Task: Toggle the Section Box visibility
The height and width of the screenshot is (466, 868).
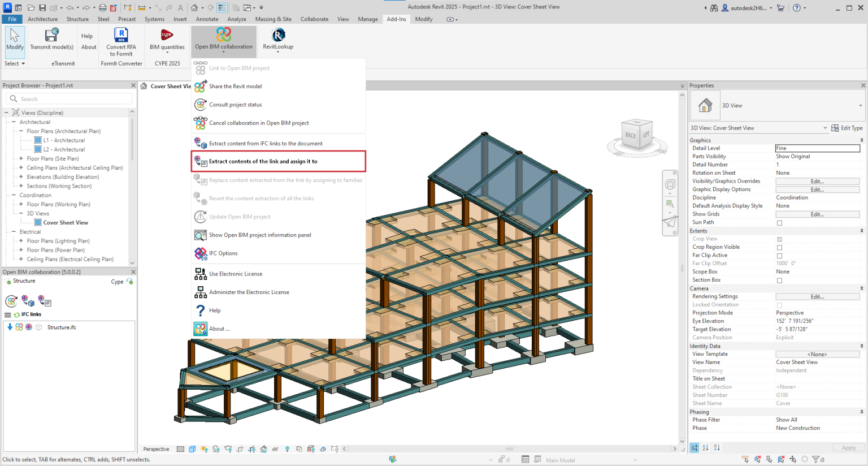Action: pos(780,280)
